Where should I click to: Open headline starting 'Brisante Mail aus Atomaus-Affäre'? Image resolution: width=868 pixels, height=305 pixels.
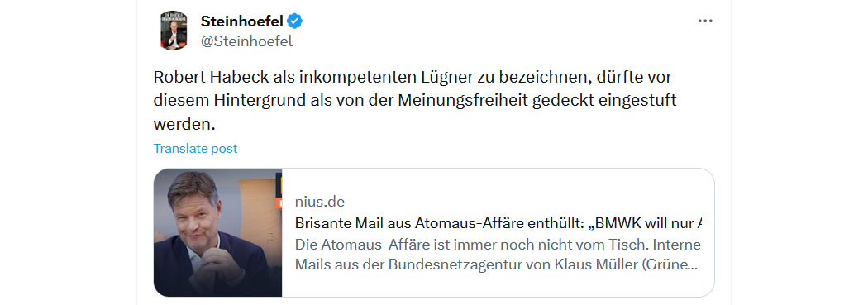click(498, 224)
